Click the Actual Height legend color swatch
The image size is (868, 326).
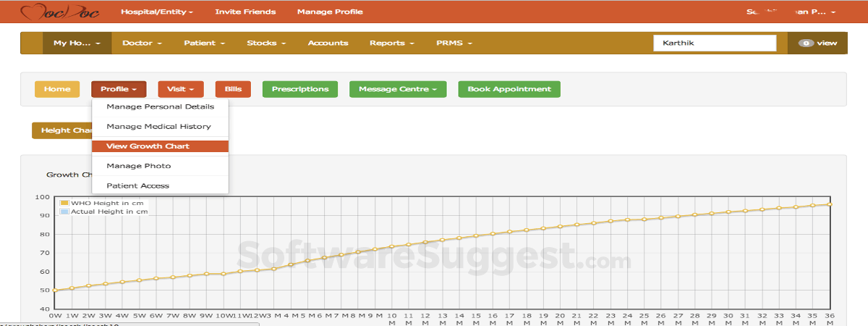tap(64, 212)
